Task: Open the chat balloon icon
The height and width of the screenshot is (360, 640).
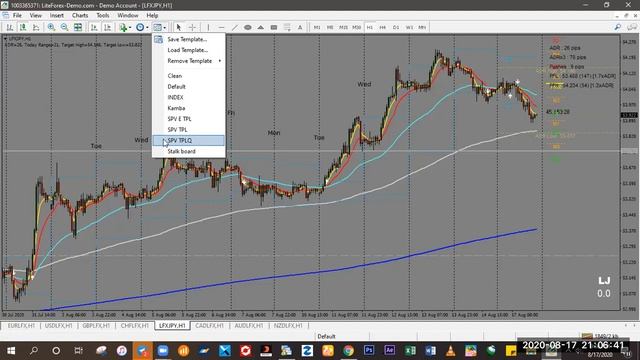Action: [632, 27]
